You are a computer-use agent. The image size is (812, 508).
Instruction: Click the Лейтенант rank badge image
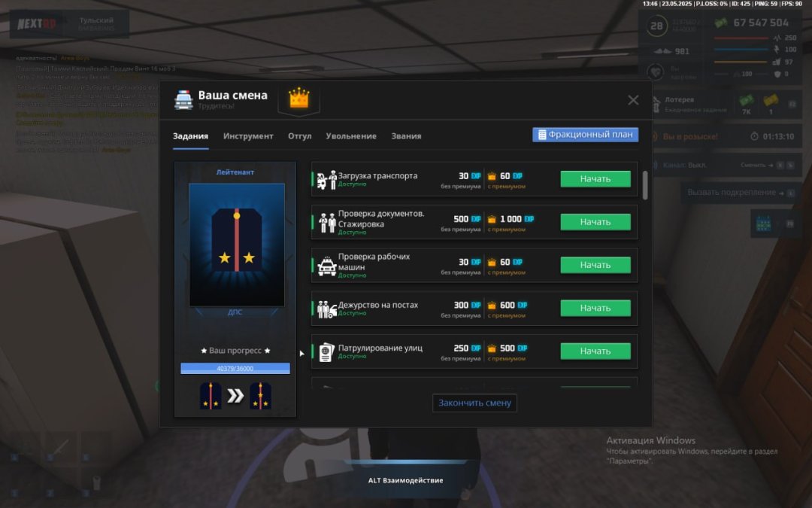pos(237,244)
